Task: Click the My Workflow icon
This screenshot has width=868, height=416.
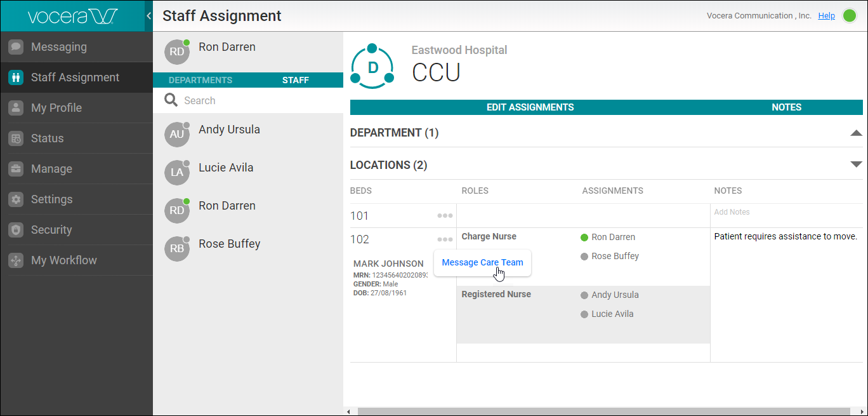Action: point(16,260)
